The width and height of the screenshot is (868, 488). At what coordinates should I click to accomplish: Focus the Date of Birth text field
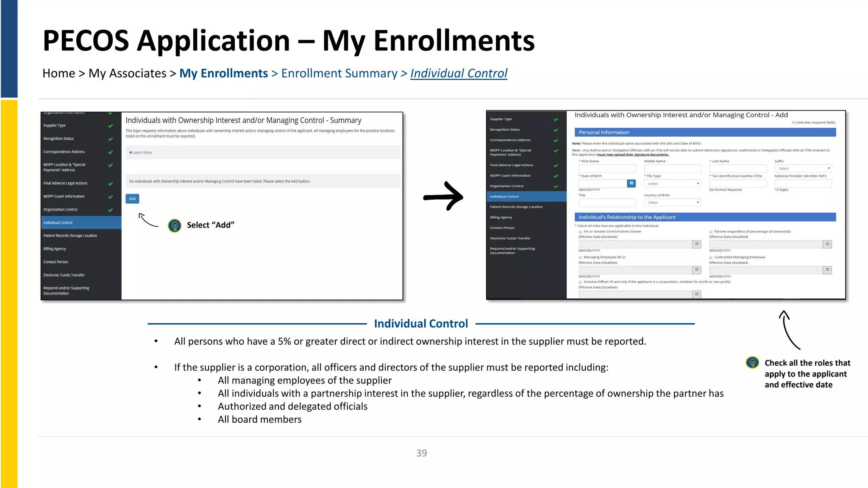(x=603, y=183)
